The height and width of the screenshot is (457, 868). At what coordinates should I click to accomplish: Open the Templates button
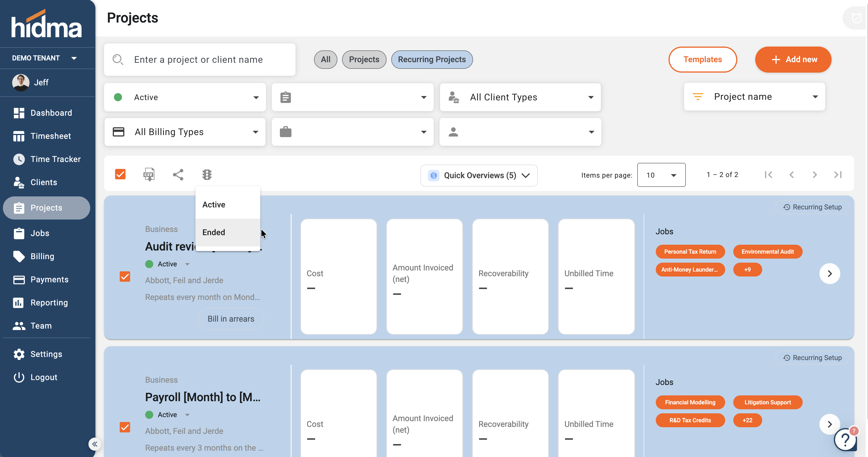click(703, 60)
